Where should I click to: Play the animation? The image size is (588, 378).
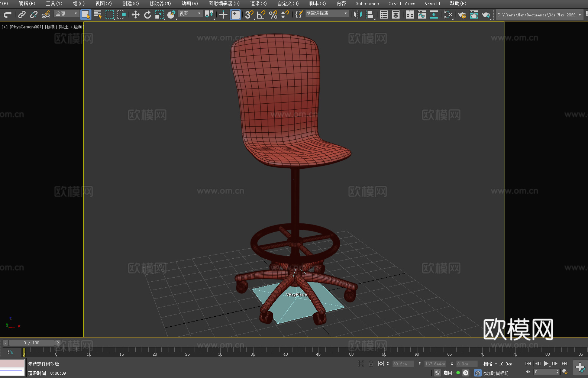click(x=546, y=364)
